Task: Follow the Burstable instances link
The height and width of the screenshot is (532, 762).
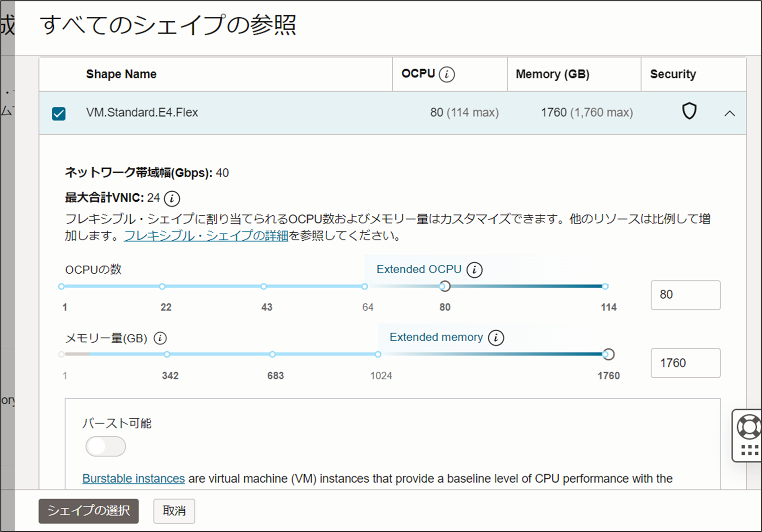Action: 133,479
